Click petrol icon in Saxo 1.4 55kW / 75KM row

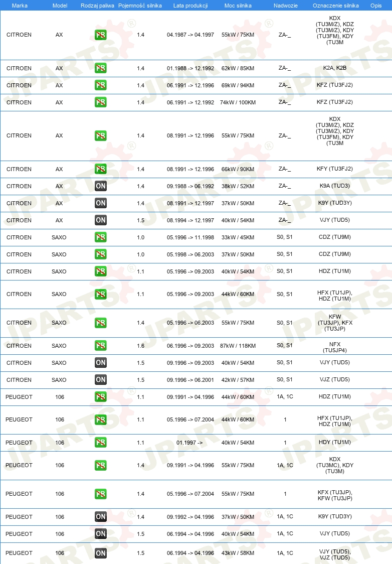101,323
